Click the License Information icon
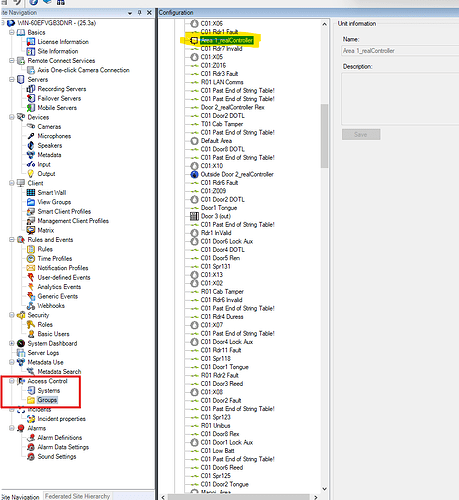 coord(31,42)
